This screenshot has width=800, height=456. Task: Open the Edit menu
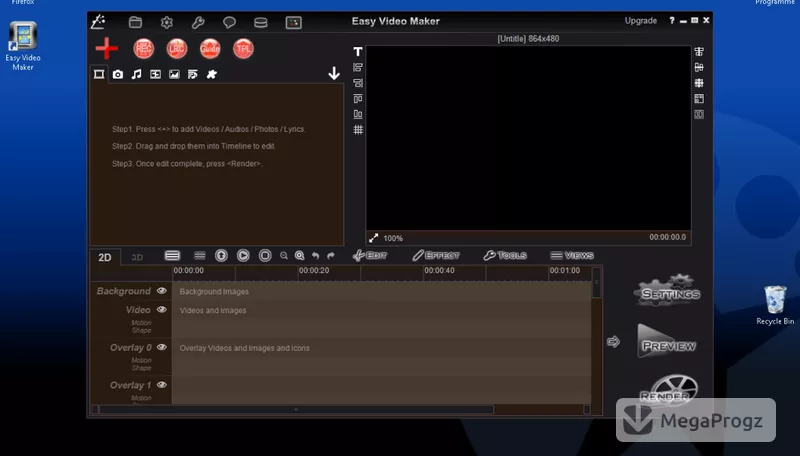pos(370,256)
